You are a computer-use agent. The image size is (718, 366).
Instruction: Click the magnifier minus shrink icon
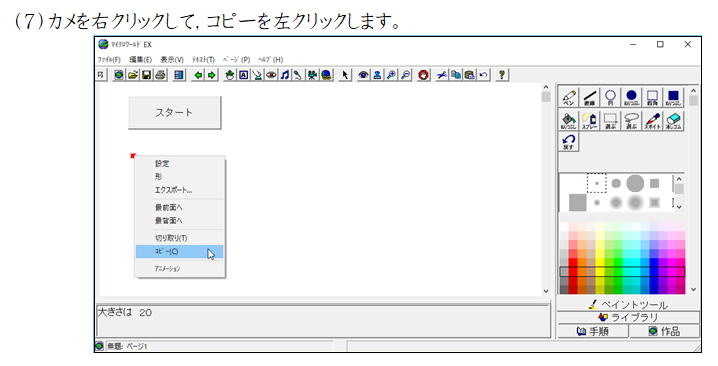click(405, 75)
